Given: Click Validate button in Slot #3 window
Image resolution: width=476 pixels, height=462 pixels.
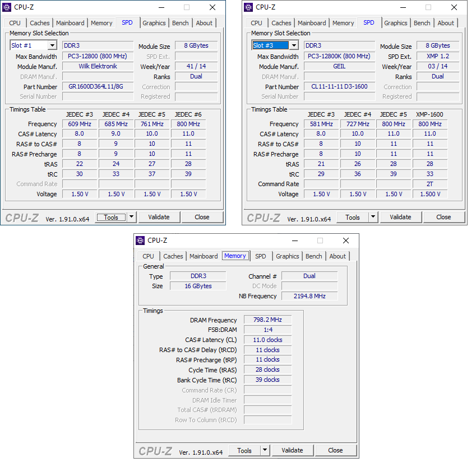Looking at the screenshot, I should [401, 218].
